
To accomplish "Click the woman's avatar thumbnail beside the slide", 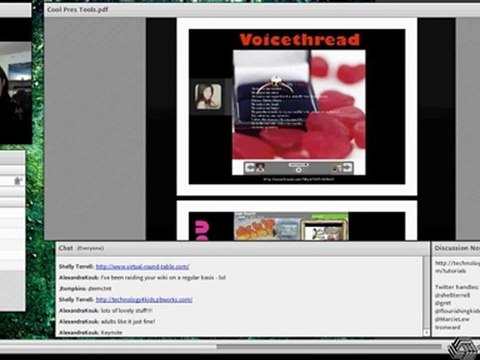I will 208,97.
